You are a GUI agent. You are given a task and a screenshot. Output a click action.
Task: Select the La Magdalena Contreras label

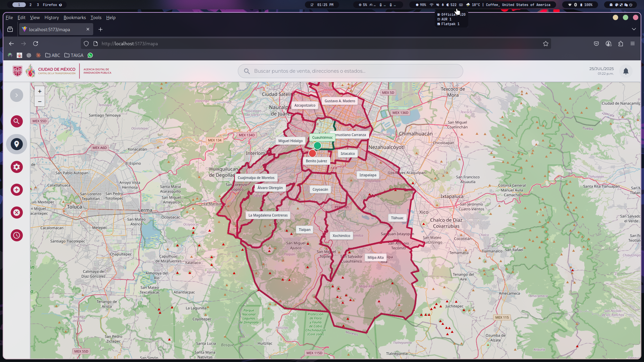(268, 215)
